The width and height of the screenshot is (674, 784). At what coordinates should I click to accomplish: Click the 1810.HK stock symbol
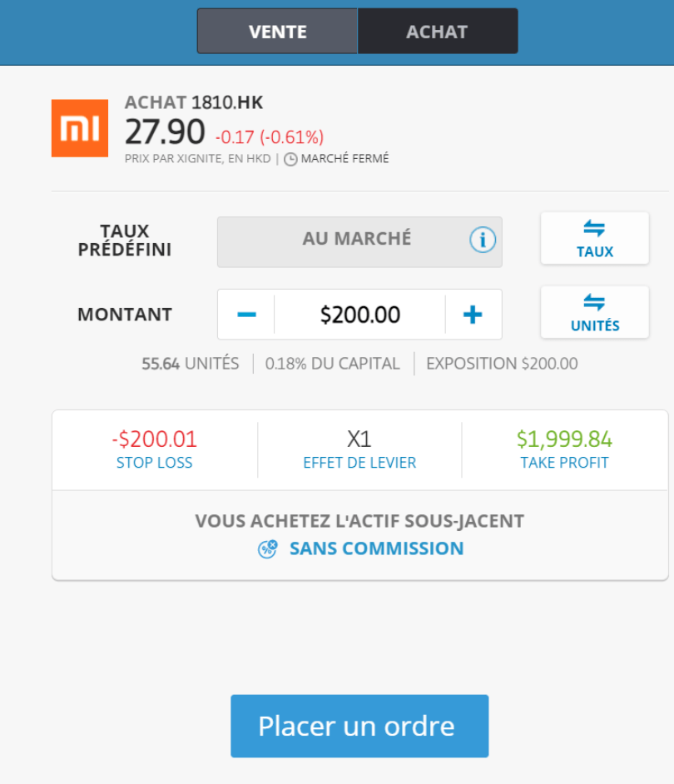[227, 102]
